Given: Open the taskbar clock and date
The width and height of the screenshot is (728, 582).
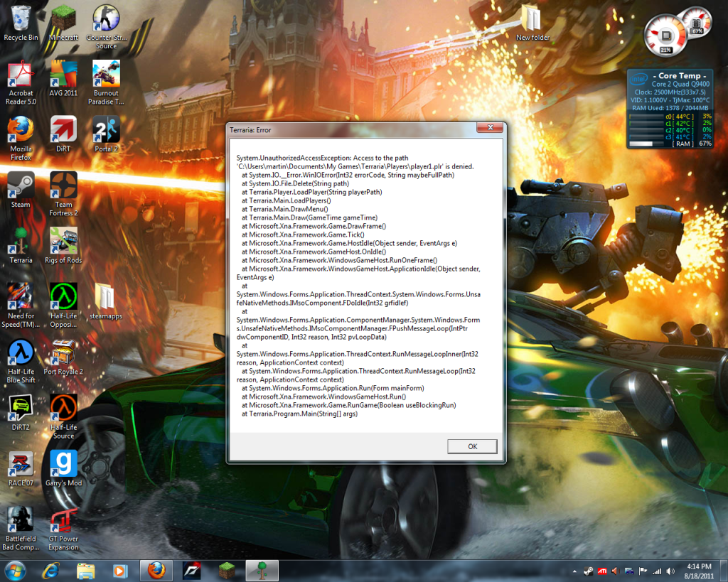Looking at the screenshot, I should coord(699,570).
